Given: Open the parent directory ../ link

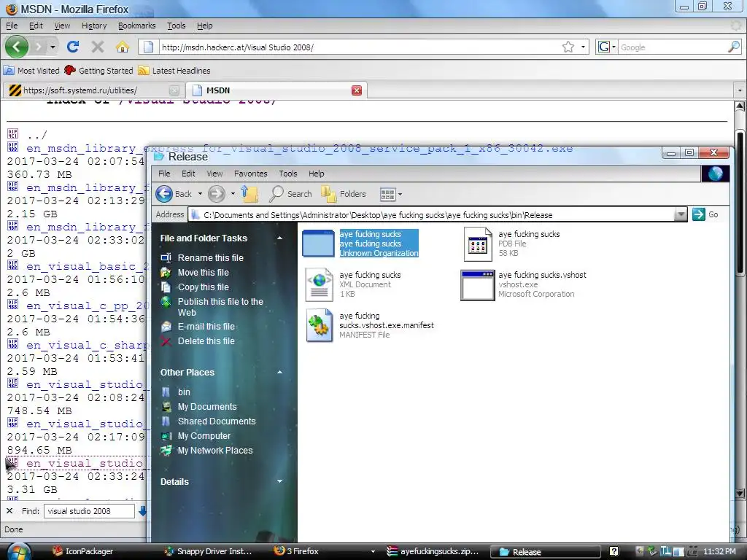Looking at the screenshot, I should pos(36,135).
